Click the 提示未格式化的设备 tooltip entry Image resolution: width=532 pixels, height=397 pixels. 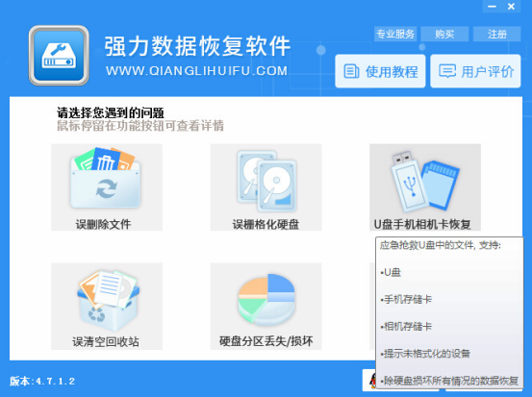[x=425, y=354]
